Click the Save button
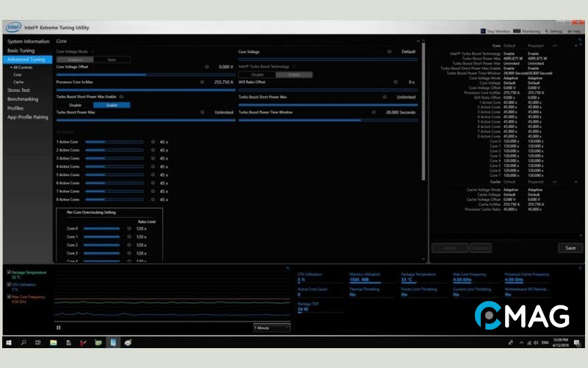This screenshot has height=368, width=588. click(x=570, y=248)
